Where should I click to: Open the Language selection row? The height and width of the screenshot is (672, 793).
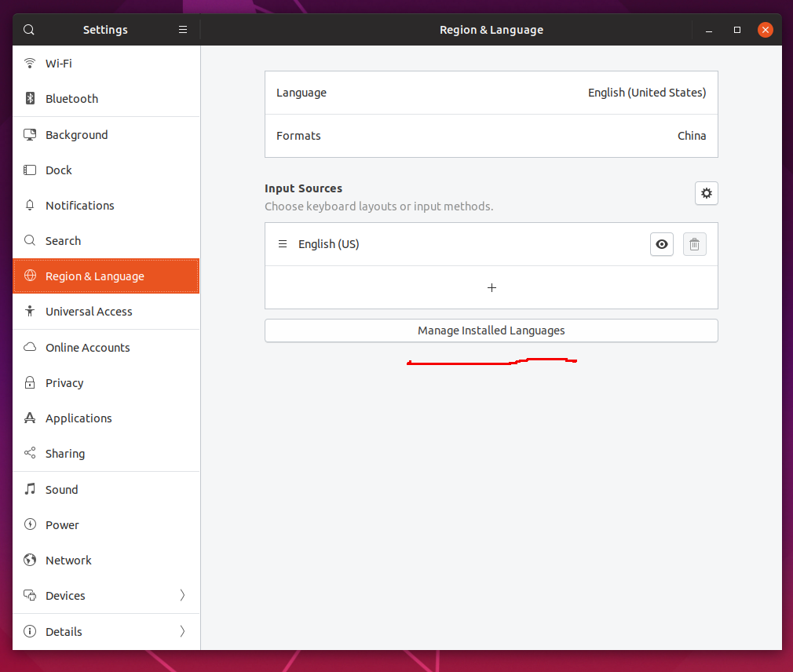tap(491, 92)
